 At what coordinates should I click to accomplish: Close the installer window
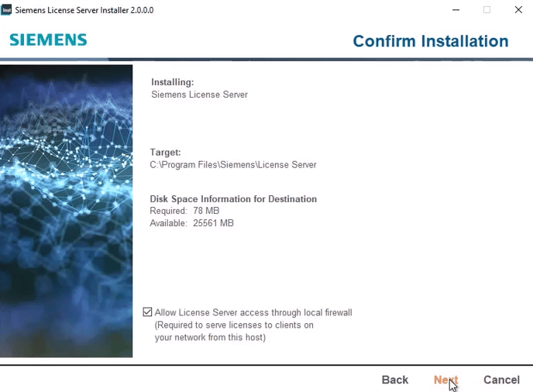click(518, 10)
